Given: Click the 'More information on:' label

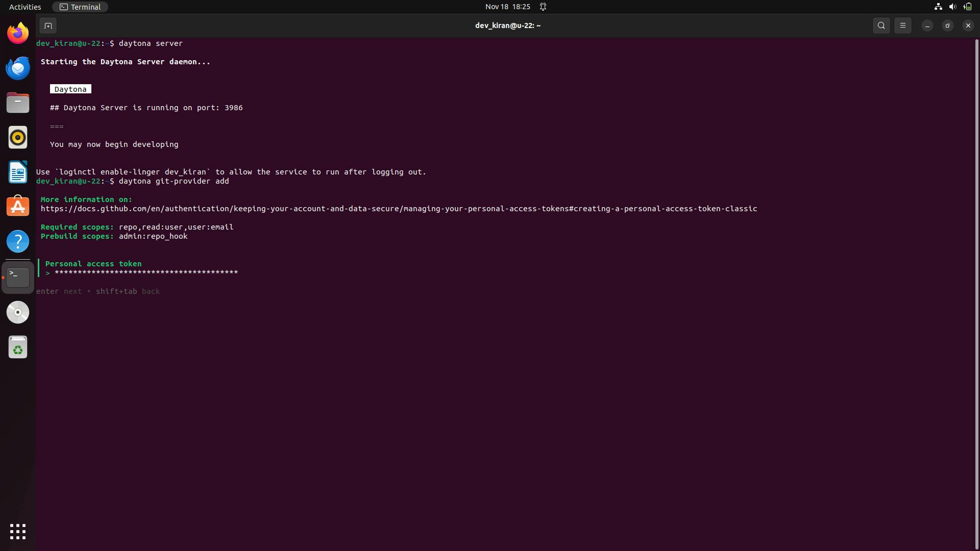Looking at the screenshot, I should [x=86, y=199].
